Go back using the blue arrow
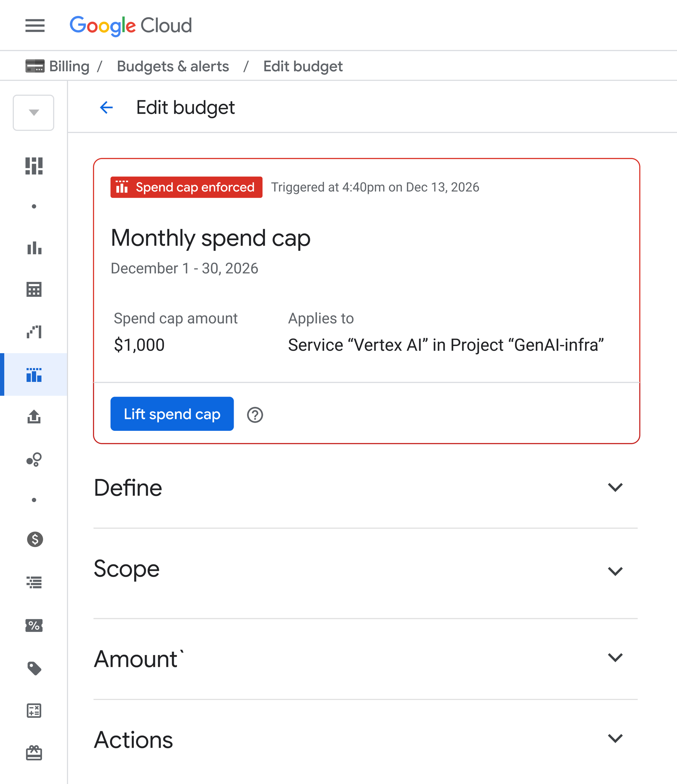 (106, 108)
